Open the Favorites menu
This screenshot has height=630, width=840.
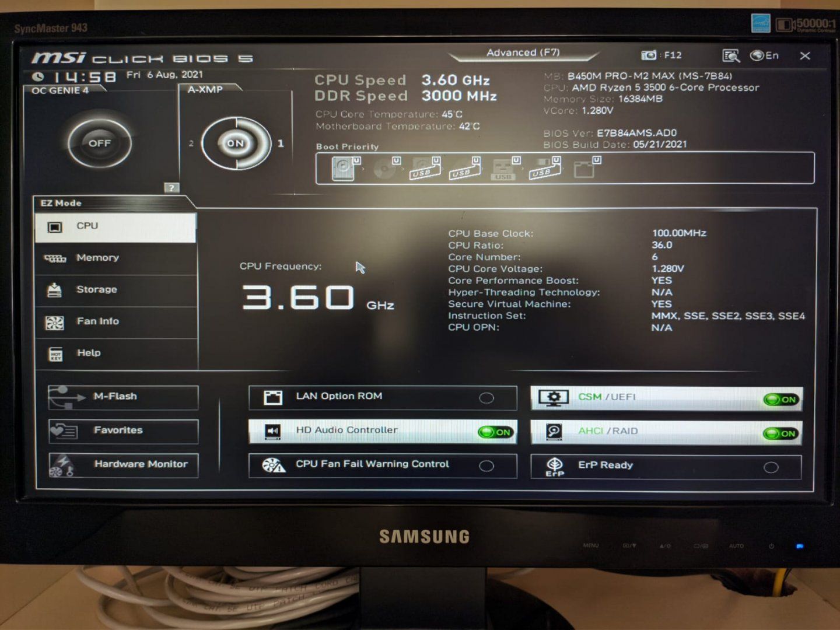[x=123, y=431]
